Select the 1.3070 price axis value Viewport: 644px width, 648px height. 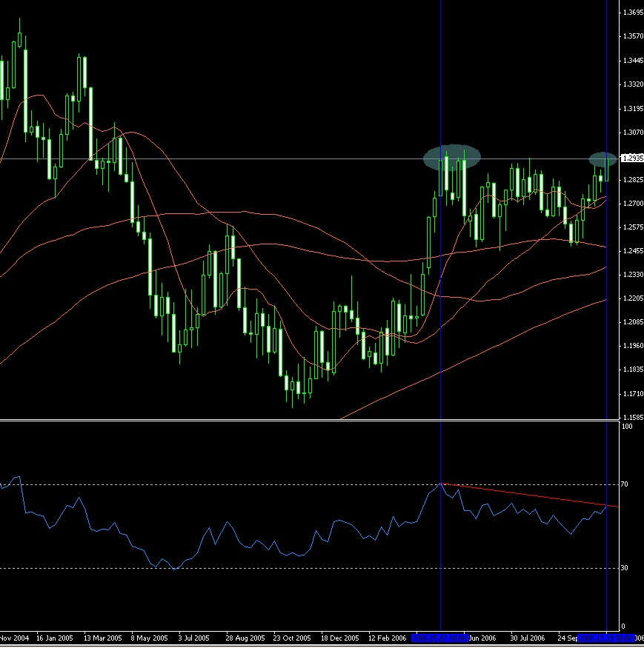[633, 133]
